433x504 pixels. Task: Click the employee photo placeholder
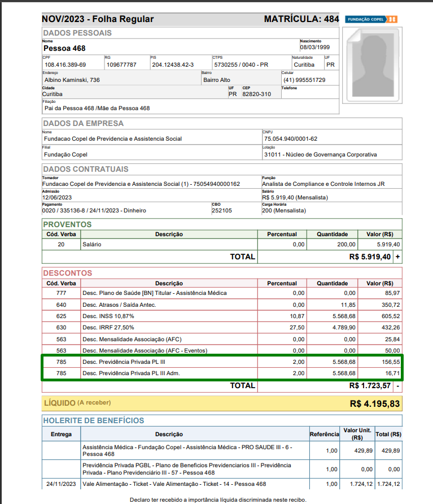coord(372,65)
